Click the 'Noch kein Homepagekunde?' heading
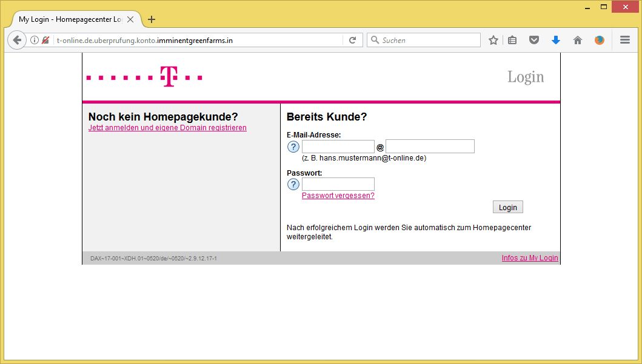The height and width of the screenshot is (364, 642). (163, 116)
